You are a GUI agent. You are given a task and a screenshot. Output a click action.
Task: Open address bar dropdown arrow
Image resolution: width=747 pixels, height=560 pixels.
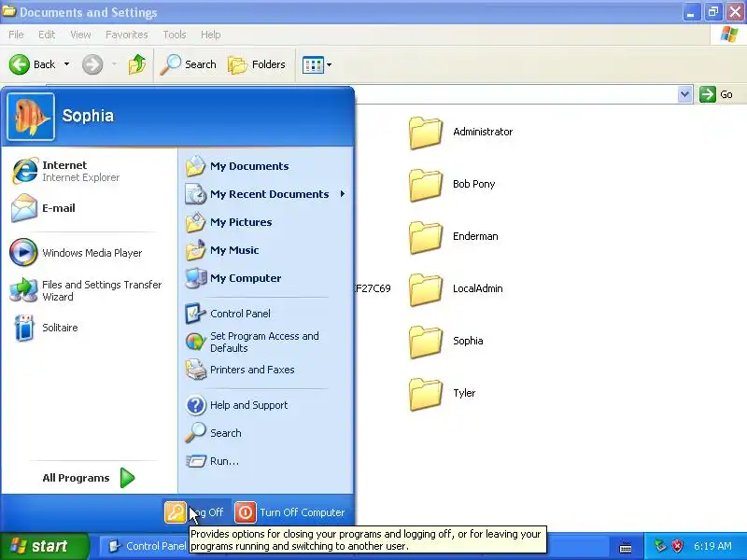pyautogui.click(x=684, y=94)
